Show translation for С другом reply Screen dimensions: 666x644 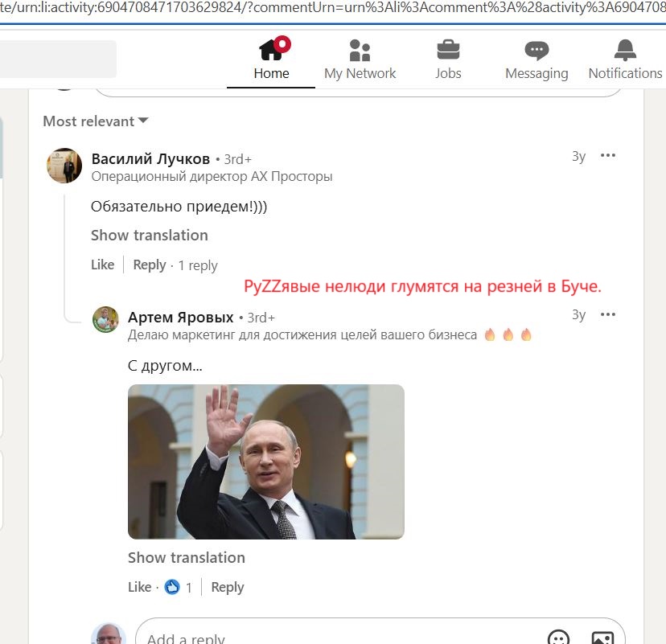187,557
